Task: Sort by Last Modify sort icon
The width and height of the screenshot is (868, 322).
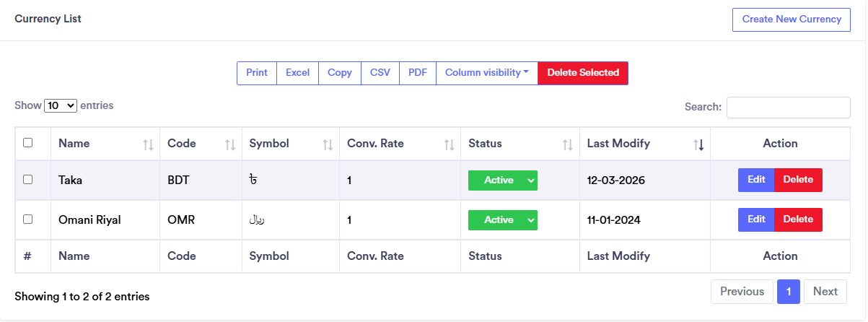Action: coord(698,144)
